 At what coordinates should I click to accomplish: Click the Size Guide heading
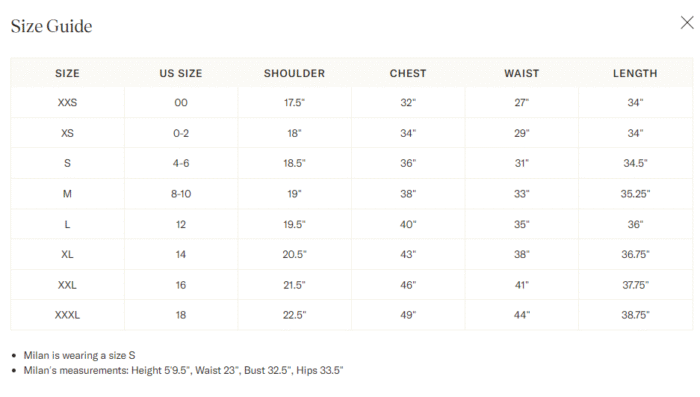(x=51, y=26)
